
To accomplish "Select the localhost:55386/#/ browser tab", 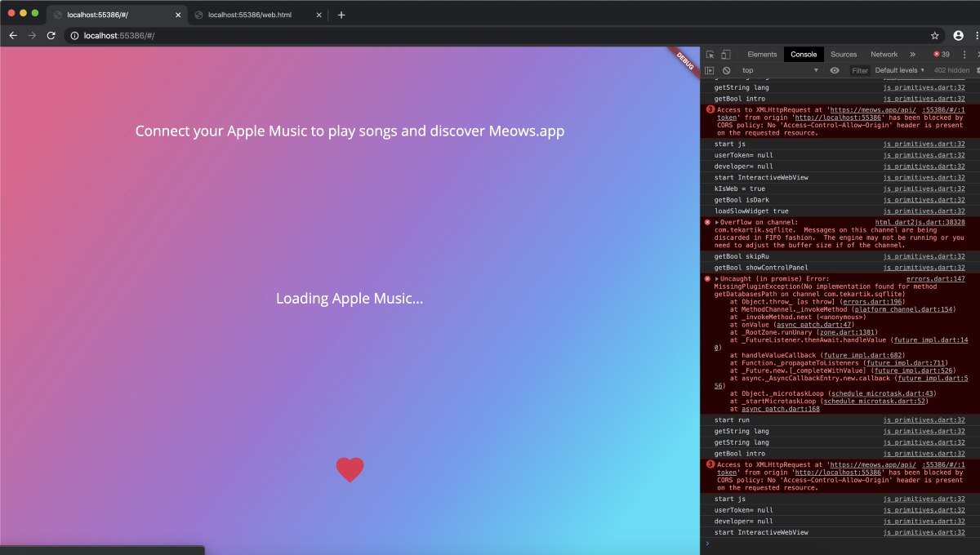I will tap(117, 15).
